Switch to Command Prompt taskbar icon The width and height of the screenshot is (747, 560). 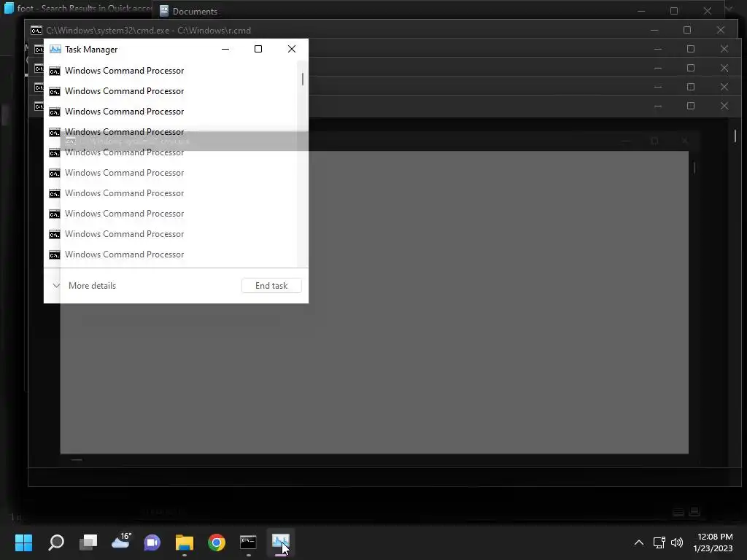[x=248, y=542]
